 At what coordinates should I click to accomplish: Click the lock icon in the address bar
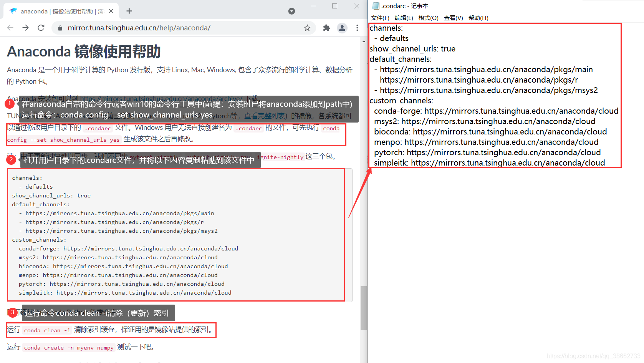pos(60,28)
